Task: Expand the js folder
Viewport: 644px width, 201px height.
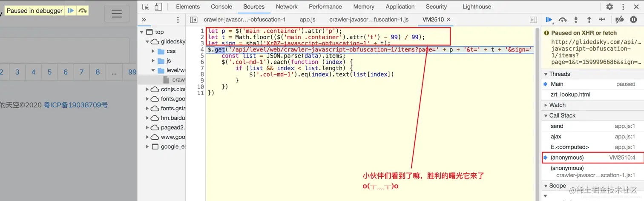Action: pos(154,61)
